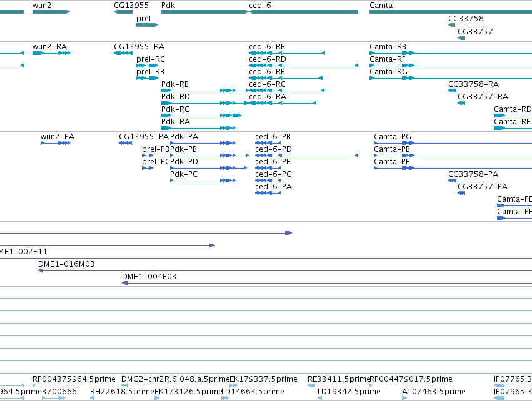Select the Pdk-PC protein feature

[x=203, y=181]
